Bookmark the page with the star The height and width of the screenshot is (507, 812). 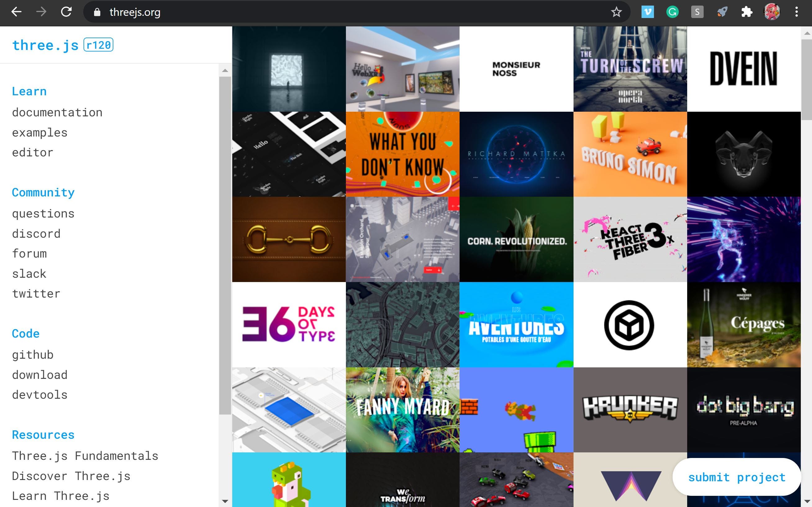616,12
